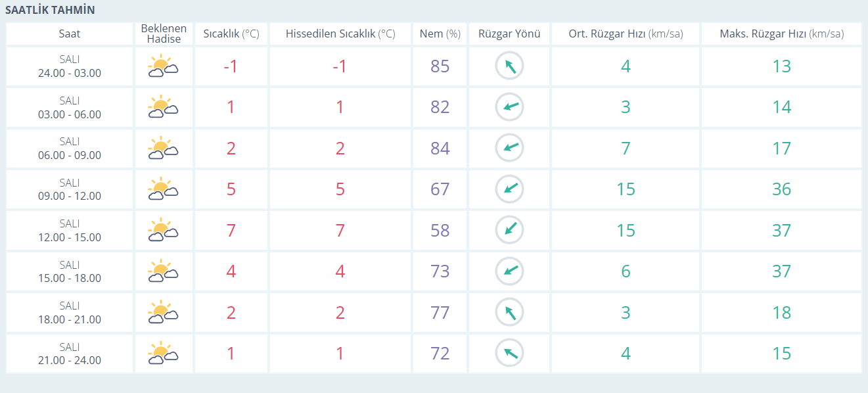Click the wind direction arrow for 09.00 - 12.00
868x393 pixels.
pos(509,189)
